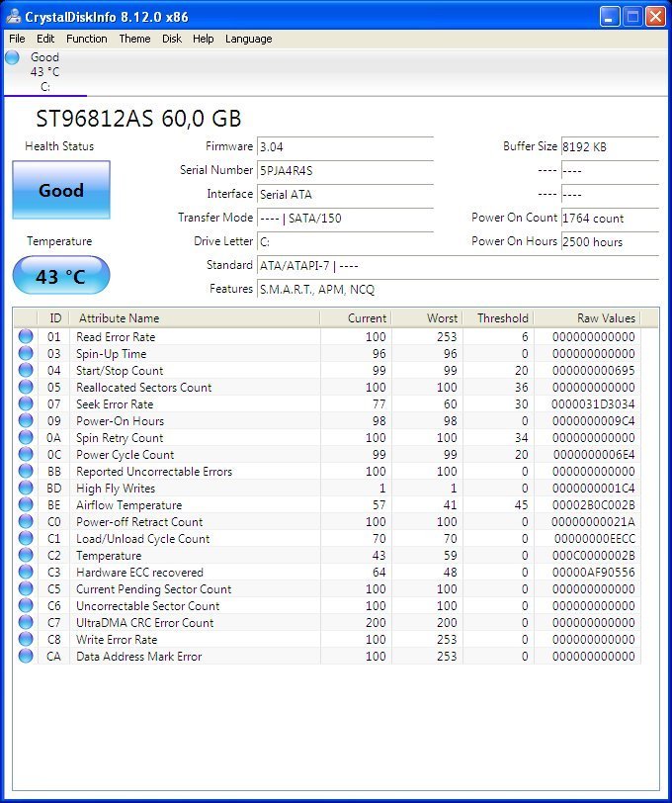Click the Attribute Name column header

(195, 318)
